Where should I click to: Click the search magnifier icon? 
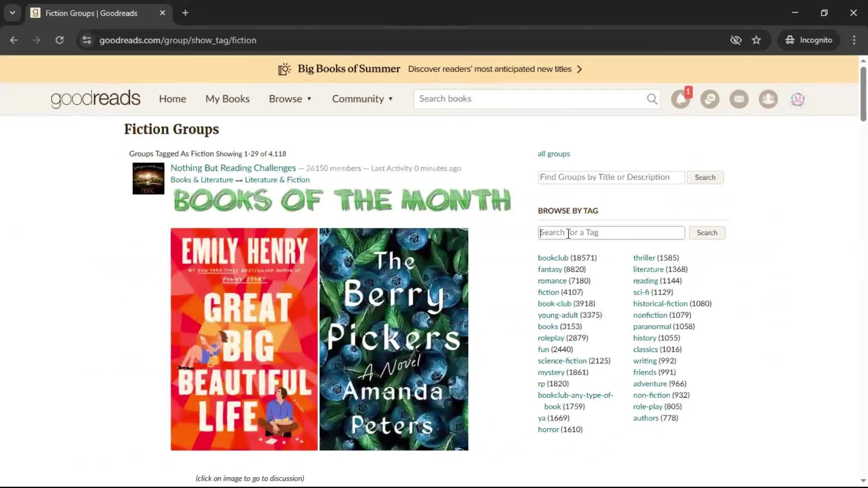tap(652, 99)
